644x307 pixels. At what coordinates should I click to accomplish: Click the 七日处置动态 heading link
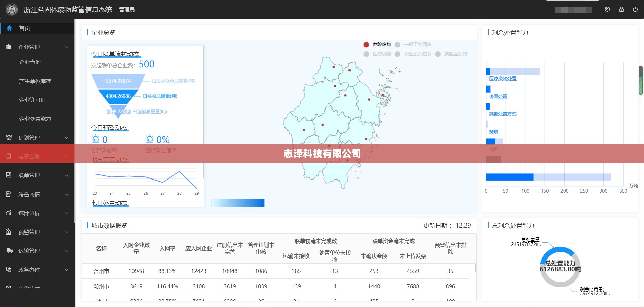click(x=109, y=203)
